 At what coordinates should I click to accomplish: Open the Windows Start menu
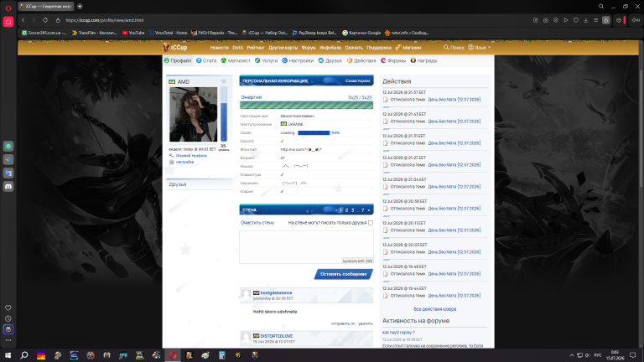[8, 355]
